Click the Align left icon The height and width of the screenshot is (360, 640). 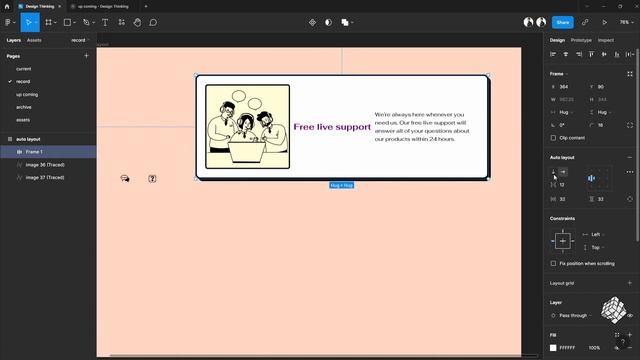(x=553, y=54)
